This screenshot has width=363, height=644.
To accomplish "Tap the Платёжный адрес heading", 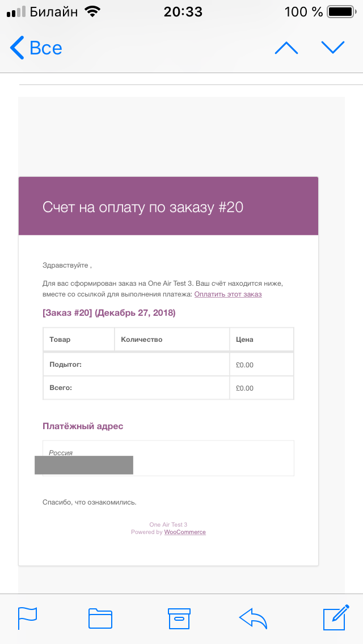I will click(x=82, y=426).
